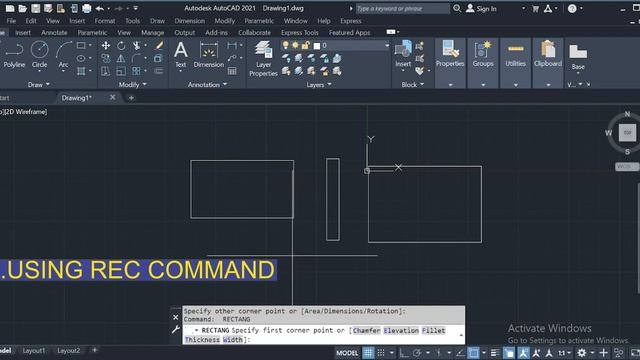Open the layer name dropdown
Image resolution: width=640 pixels, height=360 pixels.
click(x=387, y=45)
